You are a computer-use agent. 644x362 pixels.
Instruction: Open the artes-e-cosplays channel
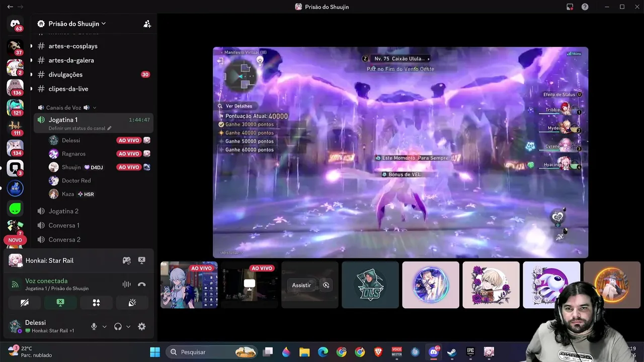tap(73, 46)
